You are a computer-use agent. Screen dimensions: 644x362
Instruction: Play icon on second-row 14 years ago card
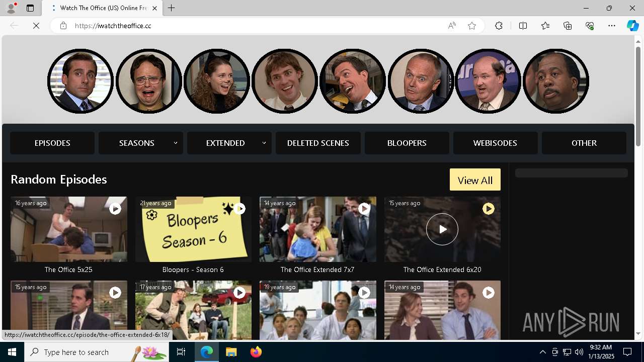click(x=489, y=292)
